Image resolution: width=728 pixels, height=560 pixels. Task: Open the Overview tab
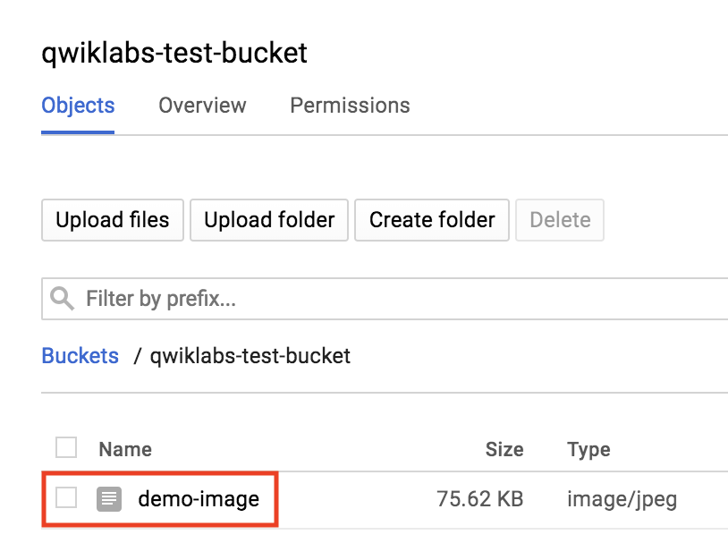click(202, 106)
